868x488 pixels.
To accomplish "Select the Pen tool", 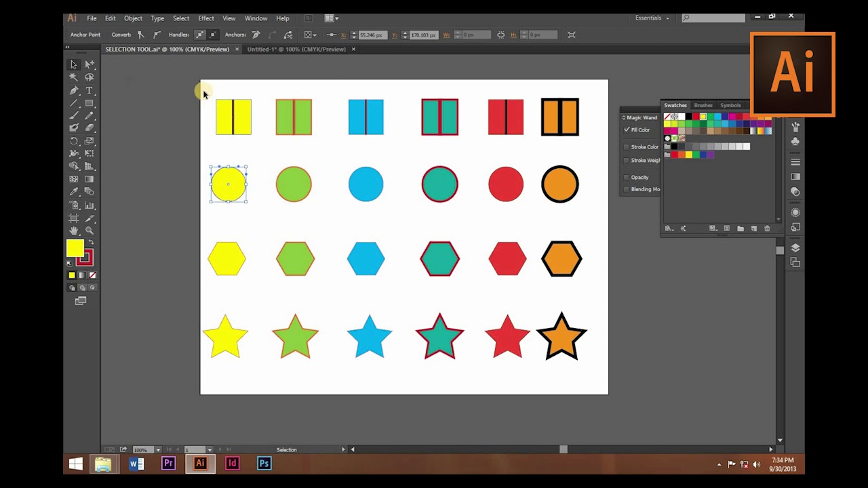I will [74, 90].
